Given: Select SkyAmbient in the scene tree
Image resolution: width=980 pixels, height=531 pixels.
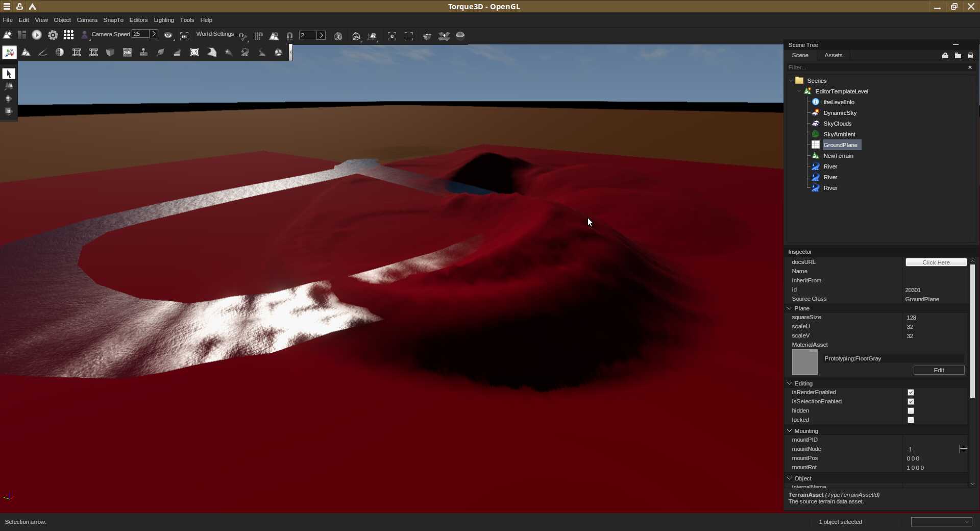Looking at the screenshot, I should 839,134.
